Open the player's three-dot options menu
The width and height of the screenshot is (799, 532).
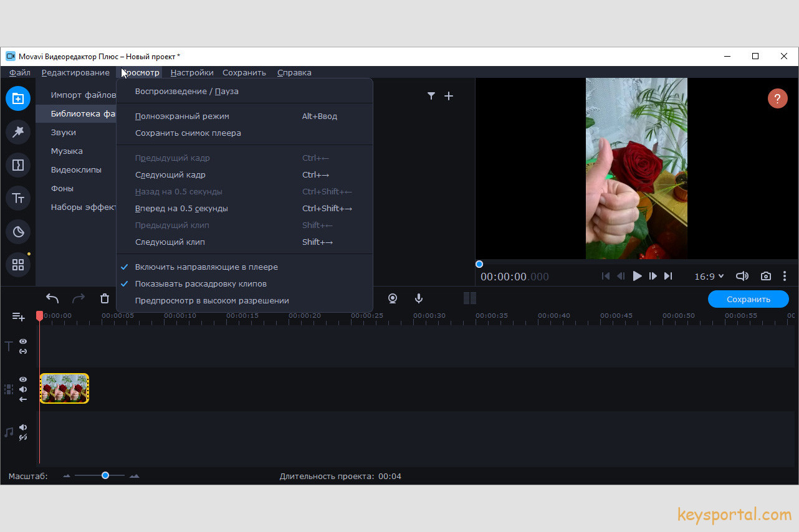(x=785, y=276)
